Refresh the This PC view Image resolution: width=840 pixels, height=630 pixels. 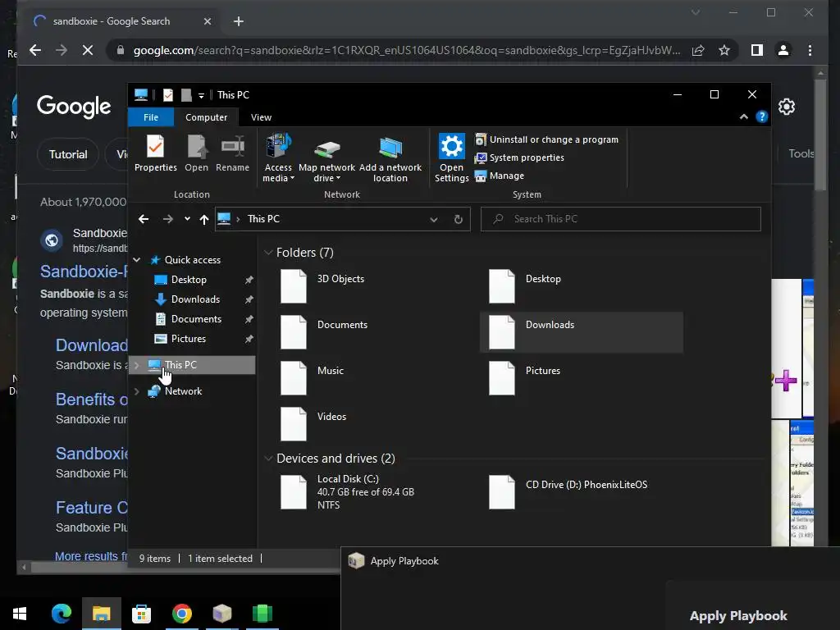pyautogui.click(x=458, y=219)
